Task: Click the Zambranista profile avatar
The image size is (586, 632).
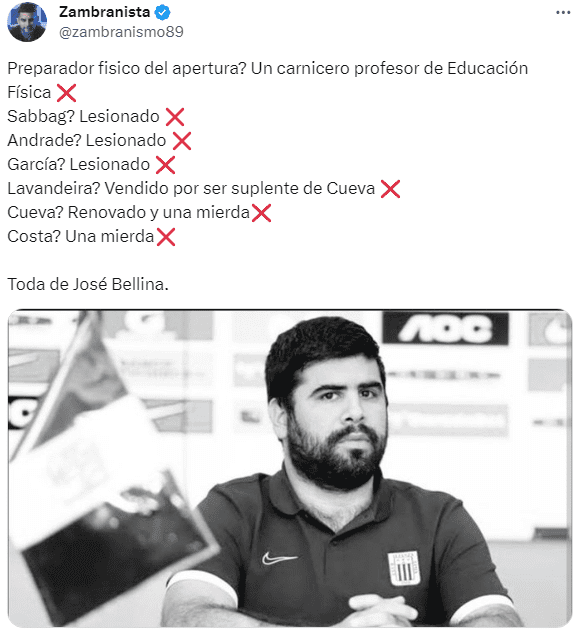Action: pos(27,22)
